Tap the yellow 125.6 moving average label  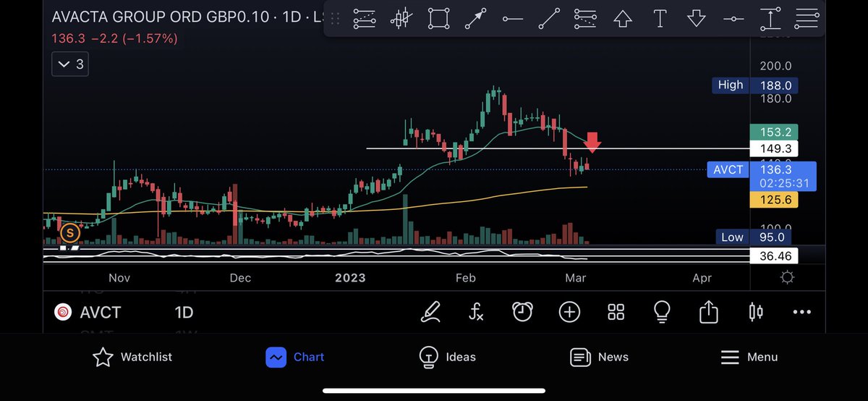click(x=775, y=200)
